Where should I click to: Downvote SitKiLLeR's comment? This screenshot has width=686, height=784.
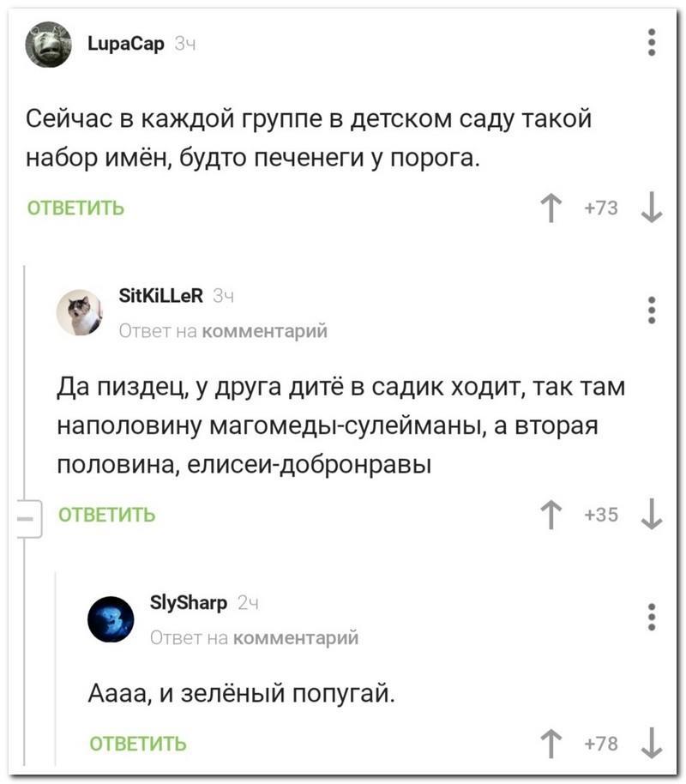(652, 515)
